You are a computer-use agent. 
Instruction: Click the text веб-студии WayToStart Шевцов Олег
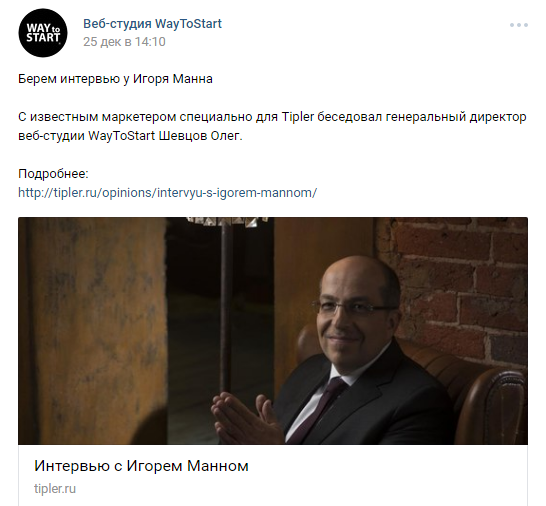coord(130,136)
